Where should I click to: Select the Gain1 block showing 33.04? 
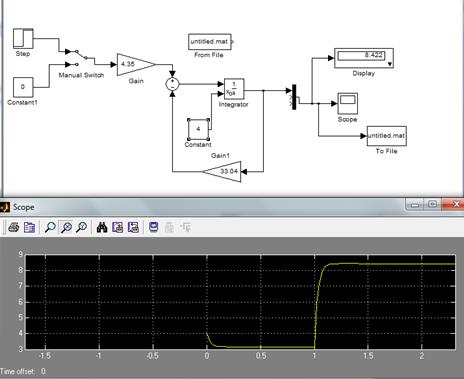tap(222, 172)
